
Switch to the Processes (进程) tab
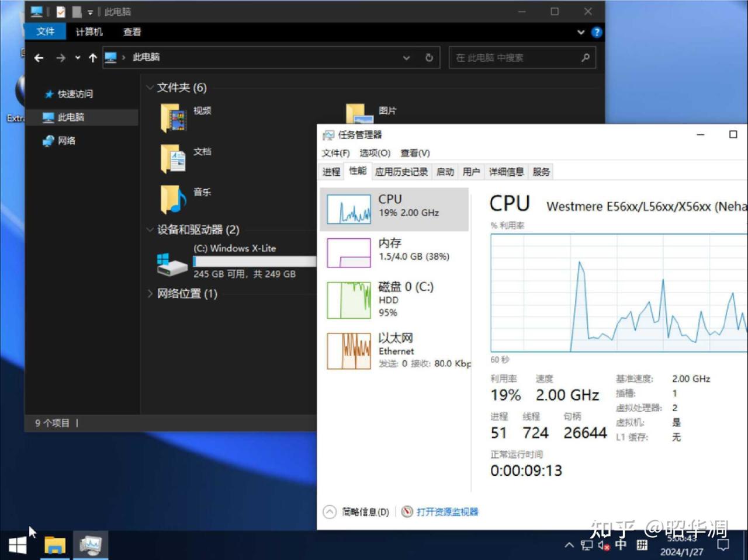(331, 172)
